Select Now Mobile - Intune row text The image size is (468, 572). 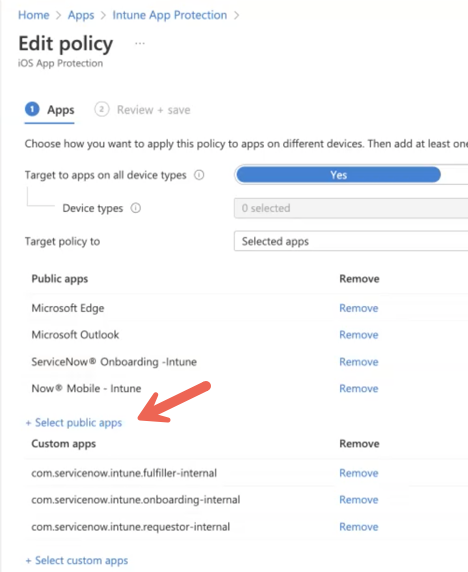(86, 389)
